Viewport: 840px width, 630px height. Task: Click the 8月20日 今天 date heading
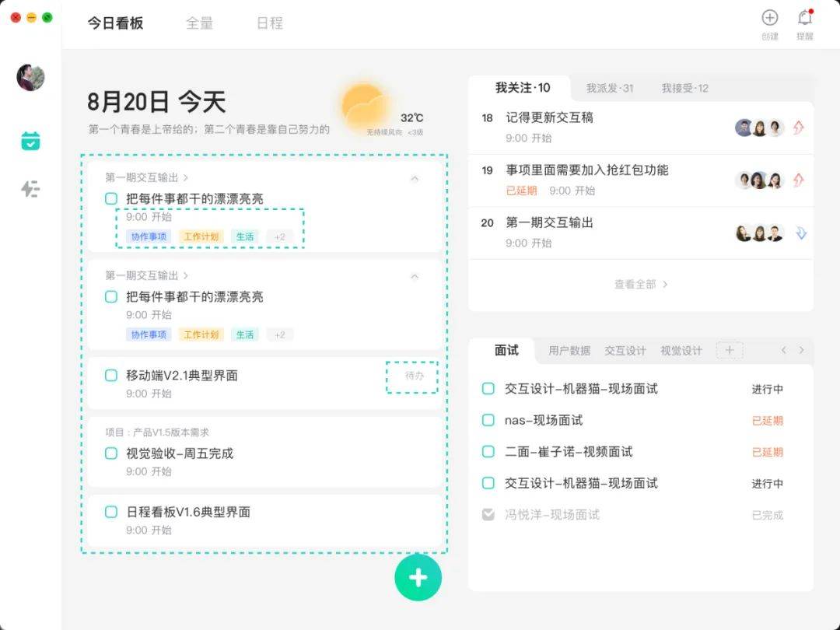(x=156, y=102)
